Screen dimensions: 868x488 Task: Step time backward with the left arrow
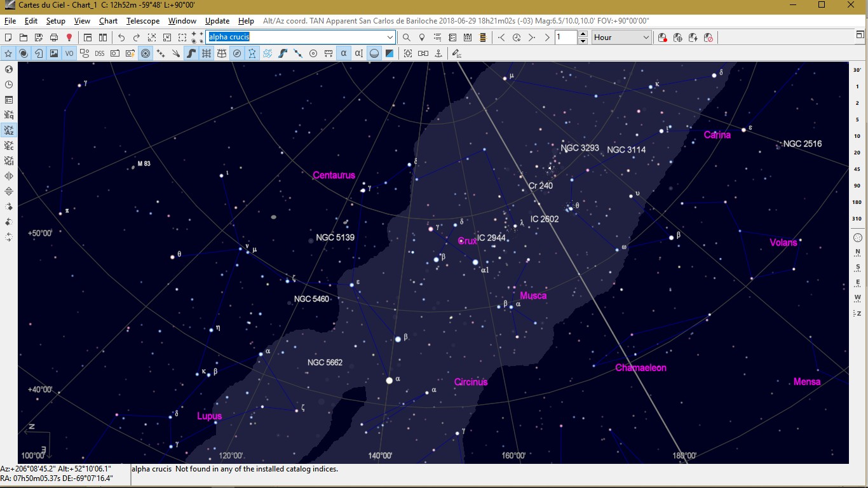(501, 37)
